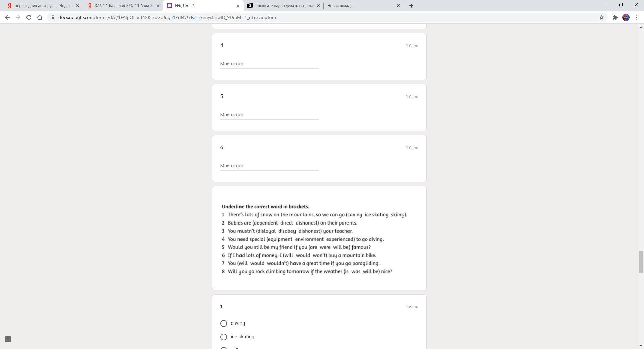This screenshot has width=644, height=349.
Task: Switch to the 'переводчик англ рус' tab
Action: pyautogui.click(x=42, y=6)
